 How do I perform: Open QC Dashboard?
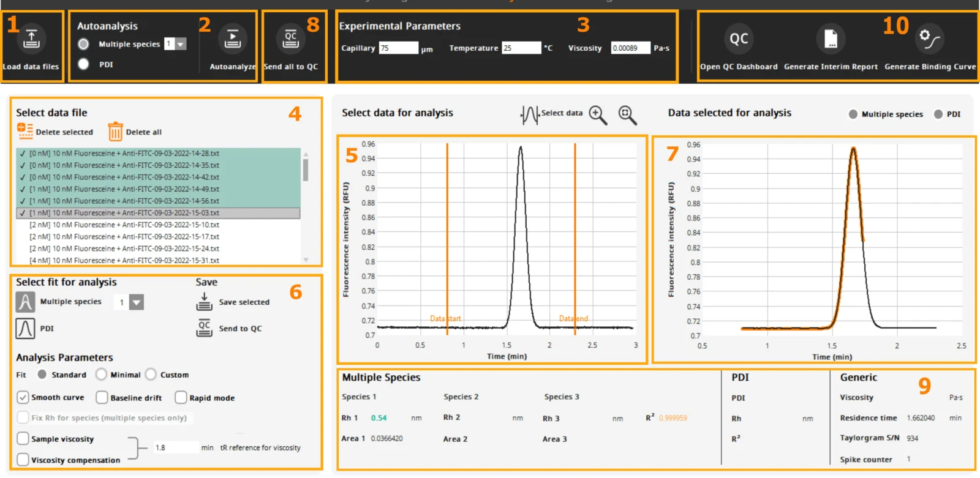coord(739,39)
